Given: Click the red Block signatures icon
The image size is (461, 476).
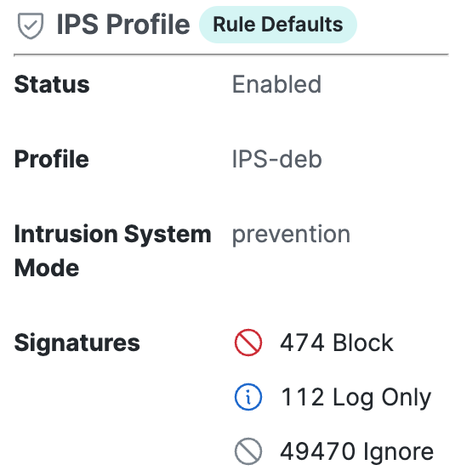Looking at the screenshot, I should click(x=248, y=342).
